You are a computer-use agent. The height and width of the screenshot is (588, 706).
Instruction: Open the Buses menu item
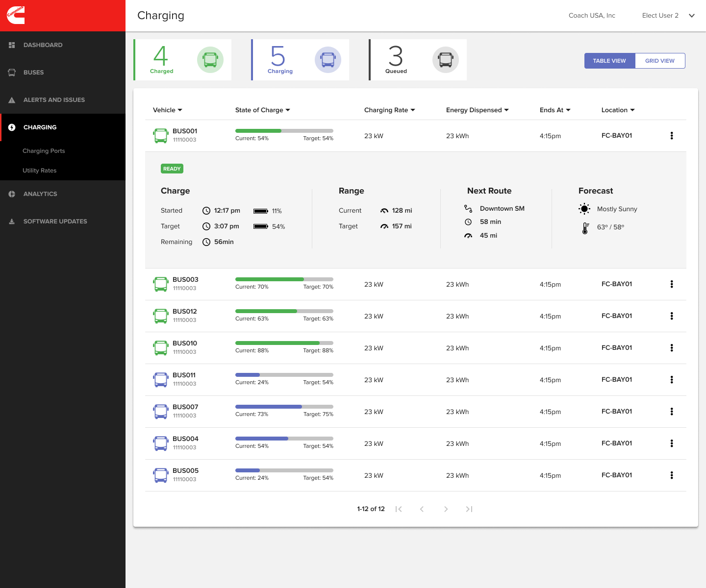click(63, 73)
